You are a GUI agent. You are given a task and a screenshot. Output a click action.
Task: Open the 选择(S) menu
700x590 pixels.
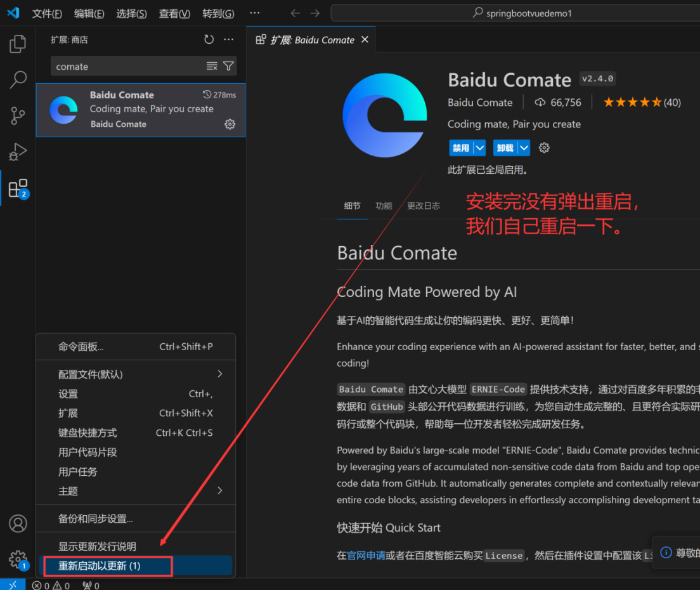pos(131,13)
